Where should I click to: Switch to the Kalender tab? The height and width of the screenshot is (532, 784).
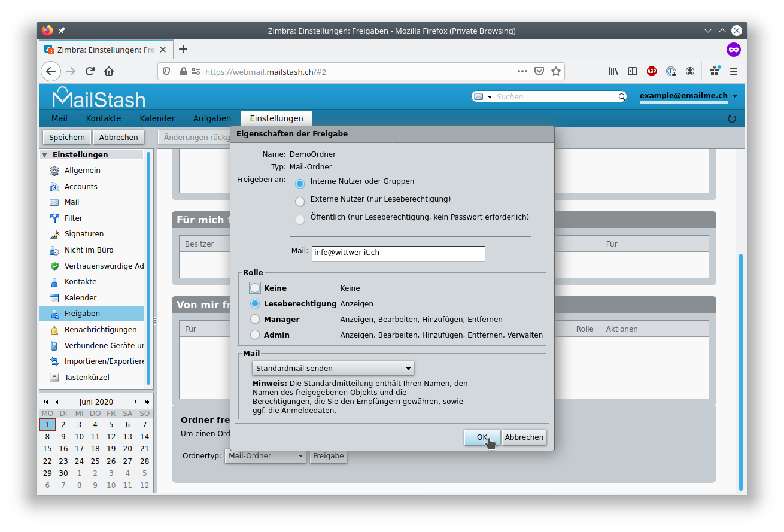[157, 118]
